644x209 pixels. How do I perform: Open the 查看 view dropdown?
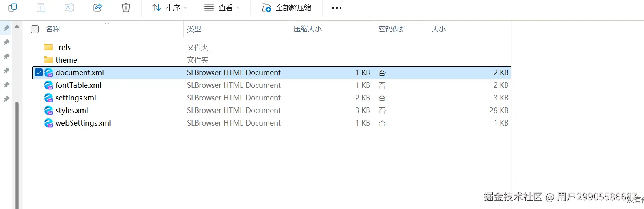222,7
